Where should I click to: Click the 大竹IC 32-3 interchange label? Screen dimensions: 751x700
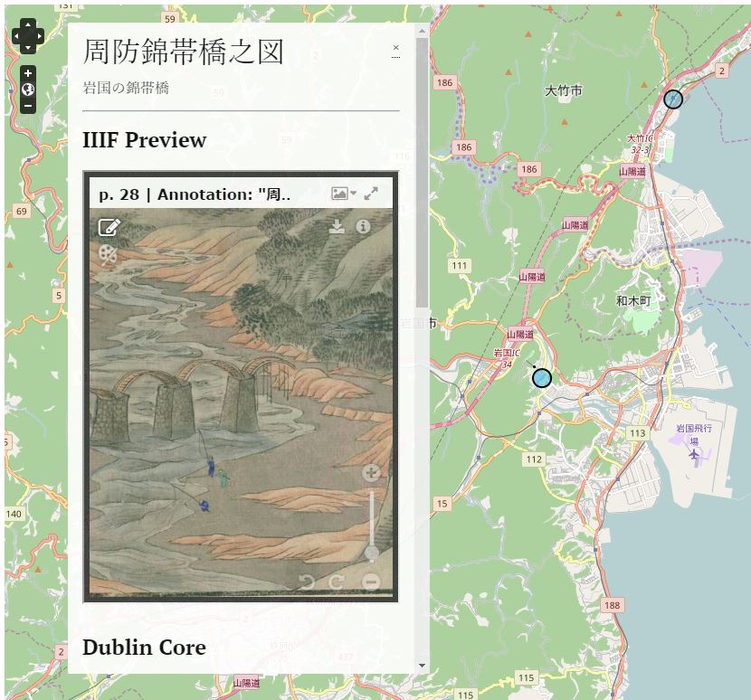[x=641, y=144]
